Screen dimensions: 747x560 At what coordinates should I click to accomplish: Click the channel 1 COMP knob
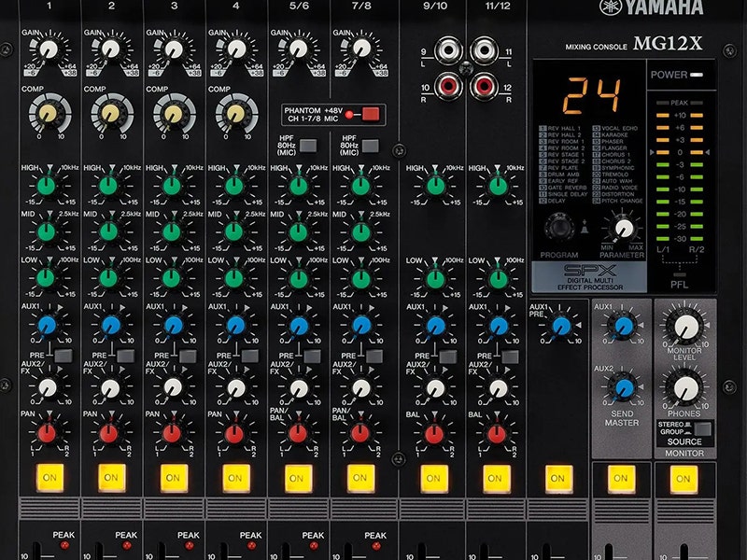point(49,113)
